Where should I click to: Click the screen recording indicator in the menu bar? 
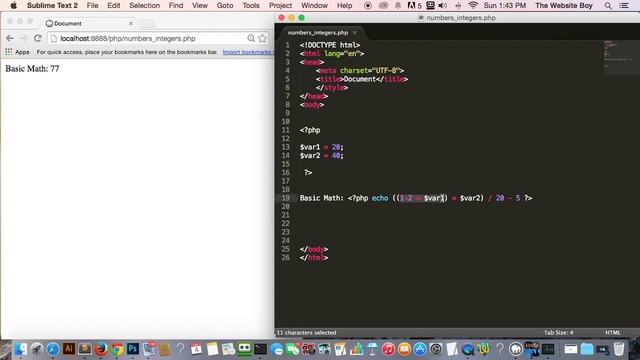coord(368,6)
